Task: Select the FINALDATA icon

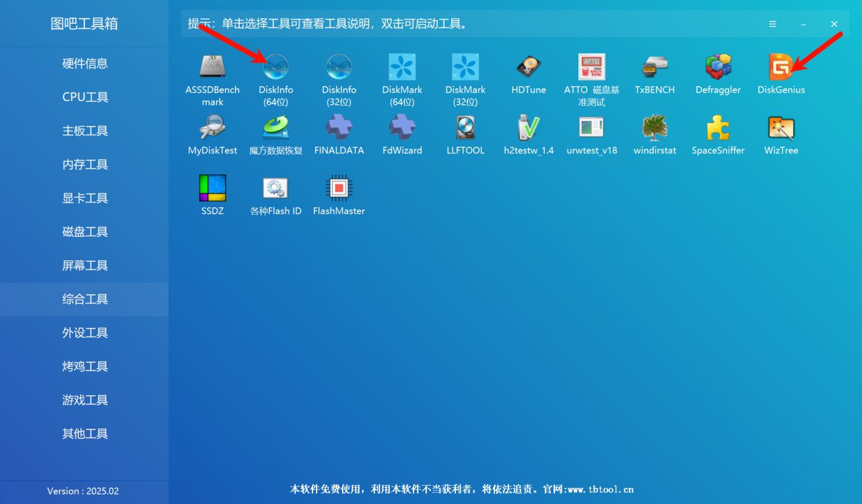Action: (x=339, y=128)
